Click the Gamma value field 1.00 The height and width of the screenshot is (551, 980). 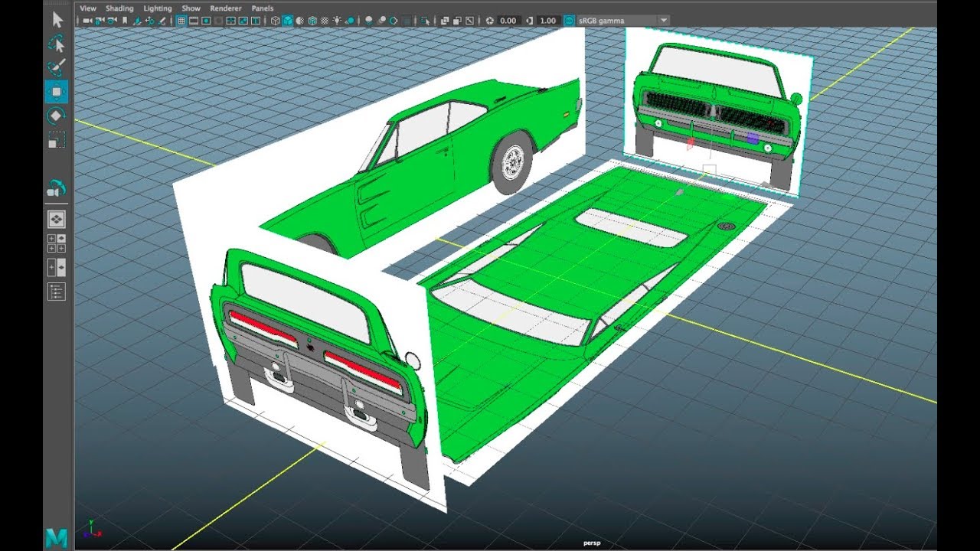(x=548, y=21)
